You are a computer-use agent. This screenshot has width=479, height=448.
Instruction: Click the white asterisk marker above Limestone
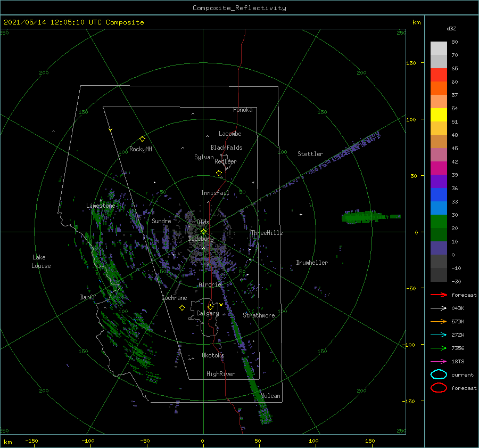coord(101,201)
